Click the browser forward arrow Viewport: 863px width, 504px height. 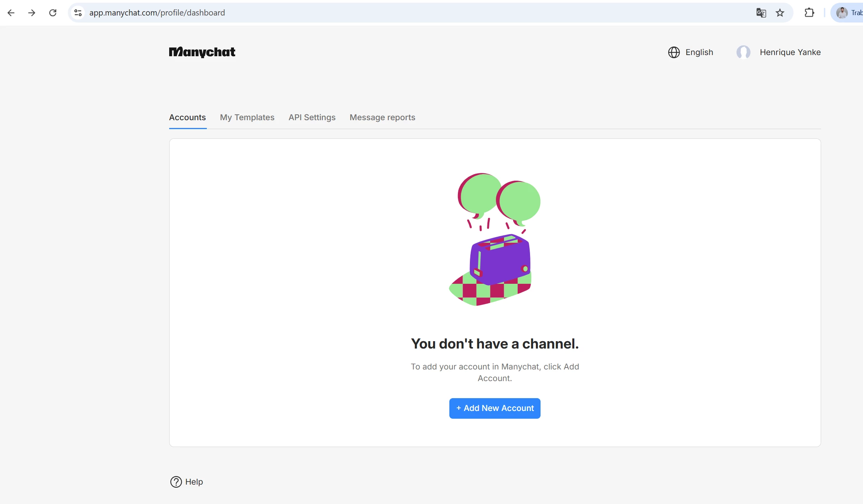[32, 13]
